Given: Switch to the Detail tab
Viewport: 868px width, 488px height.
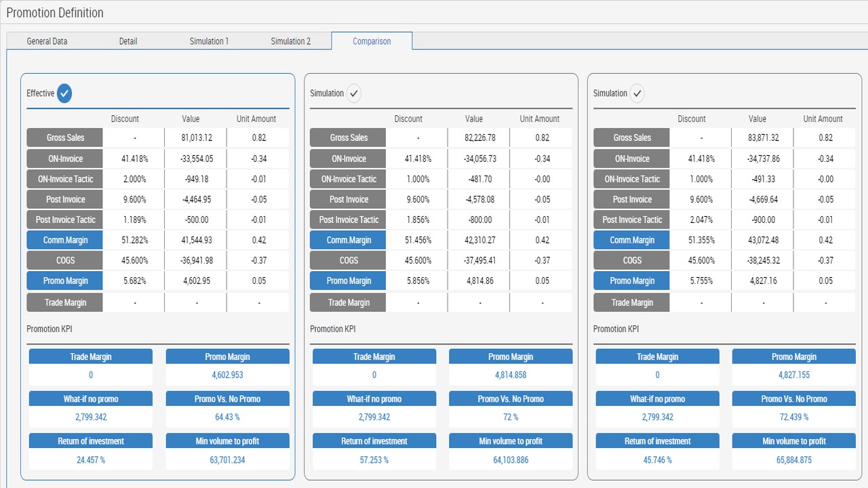Looking at the screenshot, I should pyautogui.click(x=128, y=41).
